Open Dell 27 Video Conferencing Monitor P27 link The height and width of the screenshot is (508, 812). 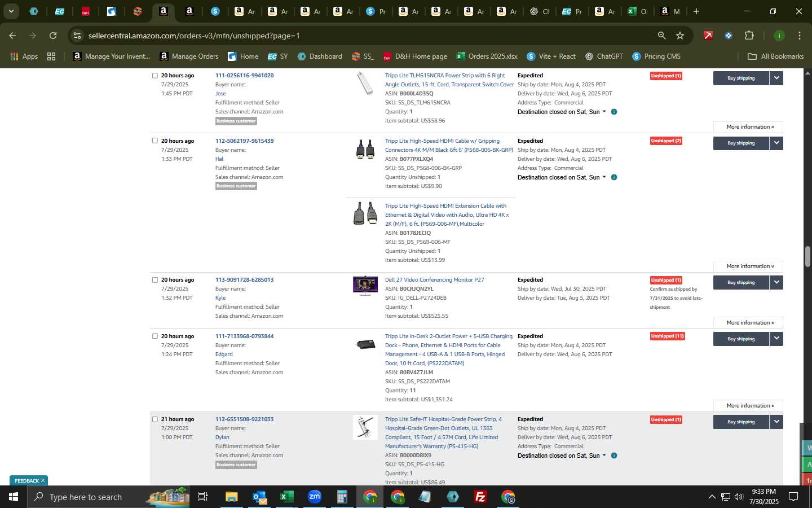pyautogui.click(x=434, y=280)
